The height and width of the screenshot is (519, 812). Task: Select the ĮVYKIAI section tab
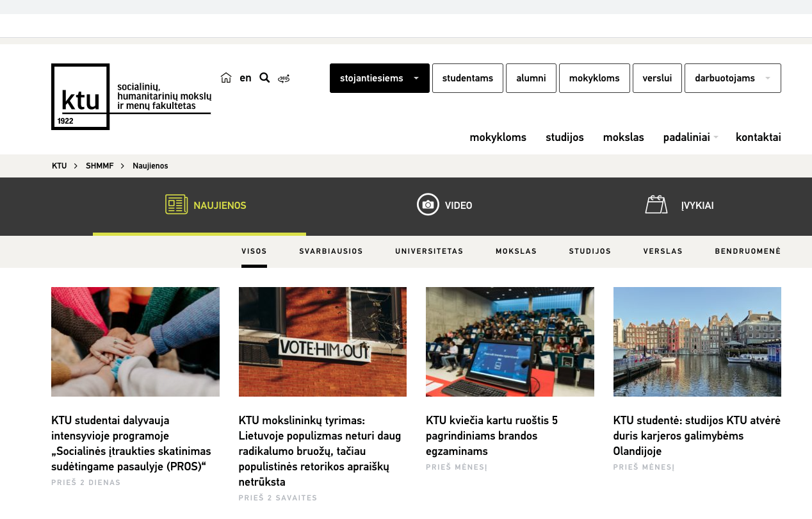click(679, 206)
